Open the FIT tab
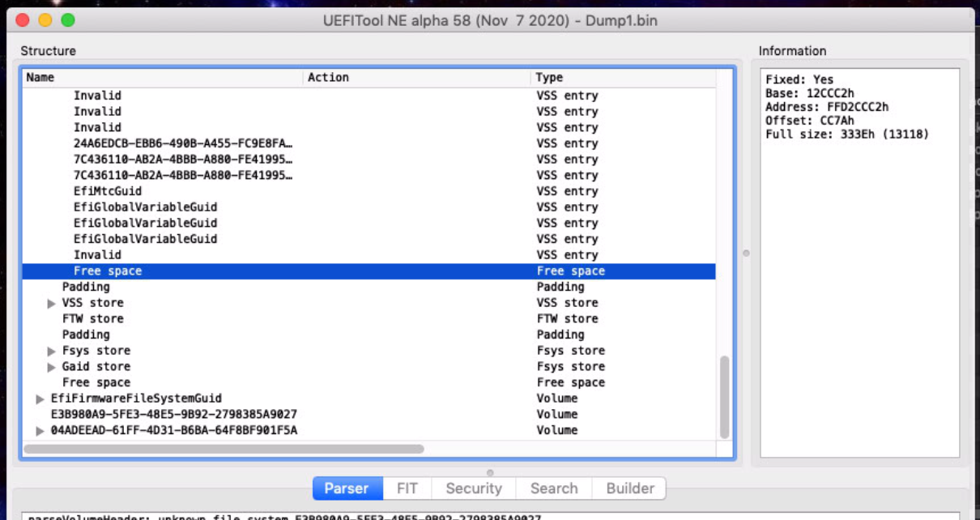 tap(407, 488)
